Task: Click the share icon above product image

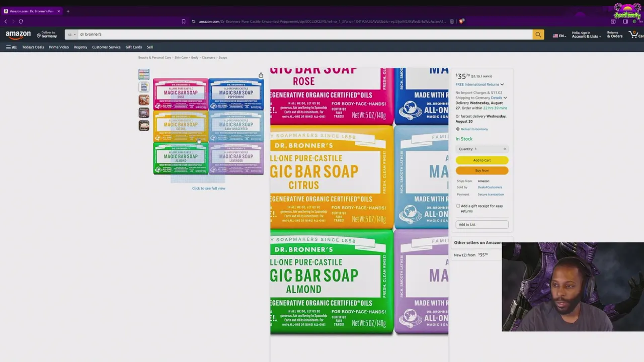Action: [261, 75]
